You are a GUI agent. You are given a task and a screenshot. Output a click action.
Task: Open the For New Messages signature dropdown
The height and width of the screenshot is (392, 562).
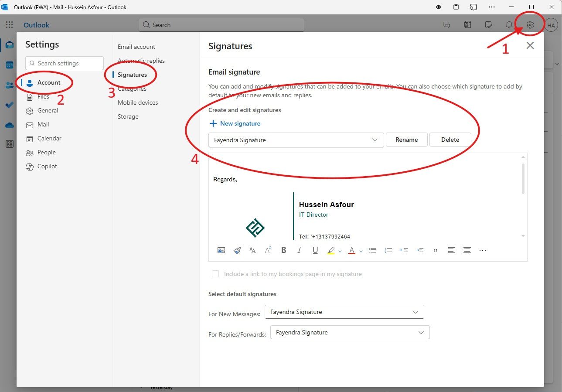344,312
